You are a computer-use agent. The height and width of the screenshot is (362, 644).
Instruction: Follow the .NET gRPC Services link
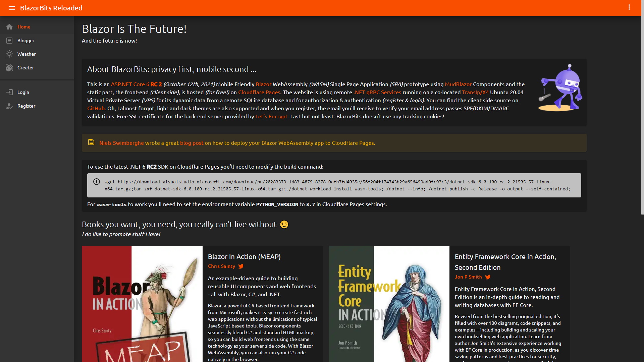click(x=377, y=92)
